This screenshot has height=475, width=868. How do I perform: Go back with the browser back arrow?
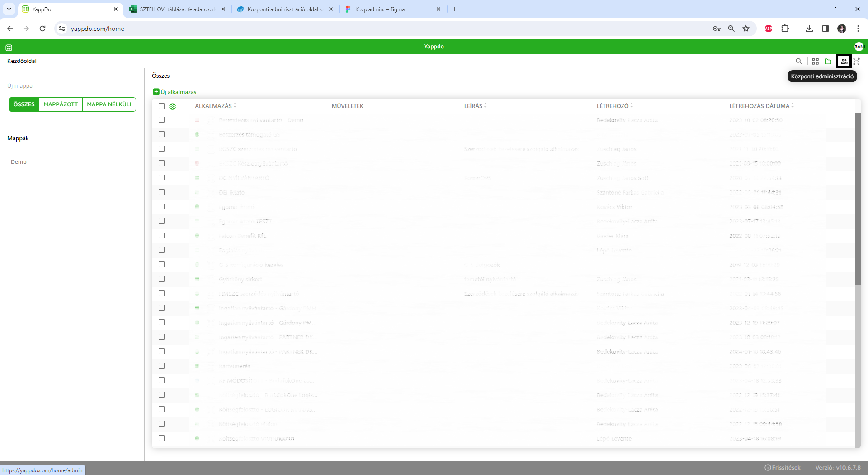tap(10, 28)
